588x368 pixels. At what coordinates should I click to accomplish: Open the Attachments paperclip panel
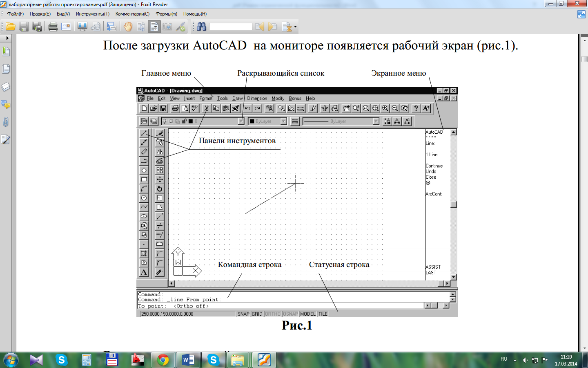6,122
